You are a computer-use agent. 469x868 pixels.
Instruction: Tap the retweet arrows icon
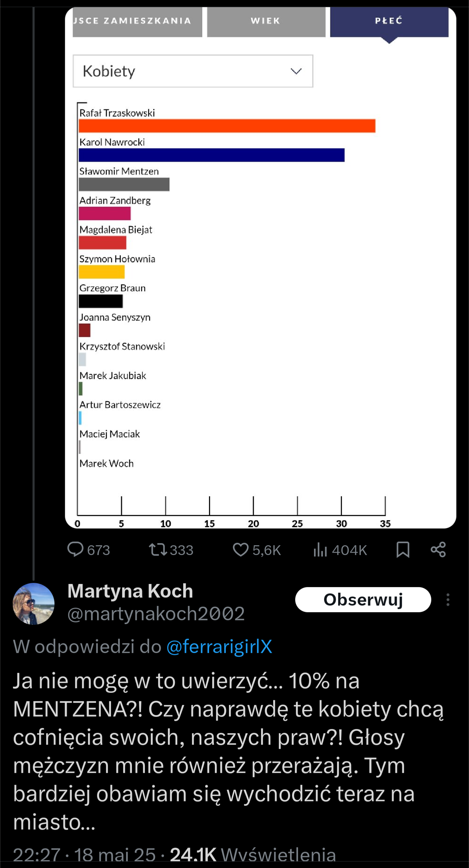point(158,549)
